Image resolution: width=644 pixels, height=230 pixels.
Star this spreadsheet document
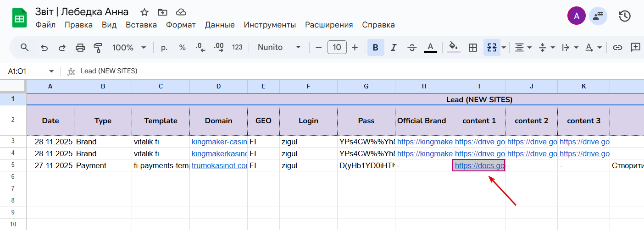coord(144,12)
